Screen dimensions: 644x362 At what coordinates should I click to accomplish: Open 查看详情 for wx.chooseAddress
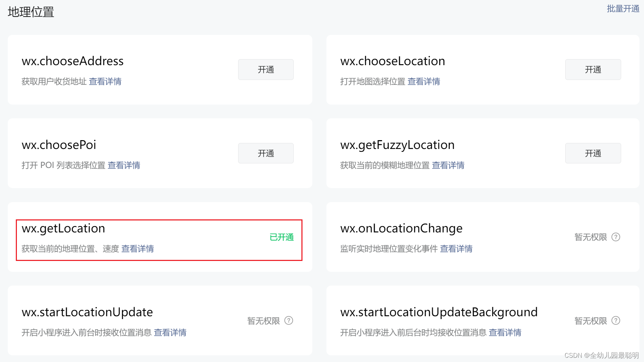pyautogui.click(x=105, y=82)
